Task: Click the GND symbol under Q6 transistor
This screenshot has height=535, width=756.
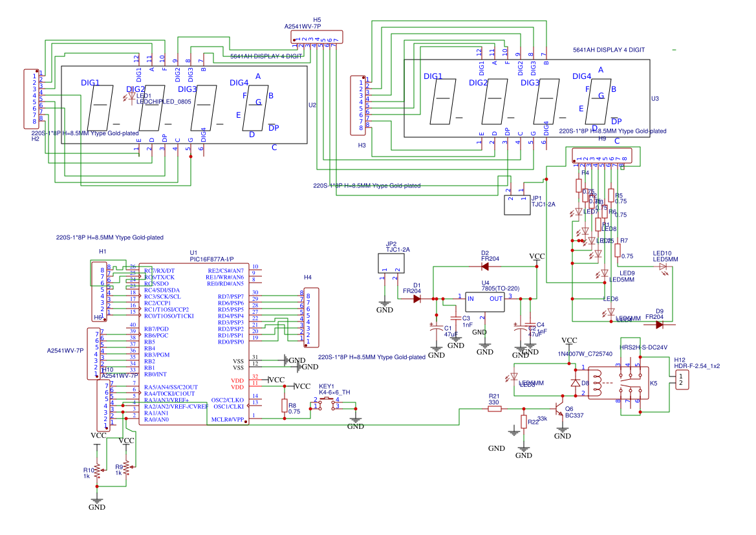Action: click(562, 433)
